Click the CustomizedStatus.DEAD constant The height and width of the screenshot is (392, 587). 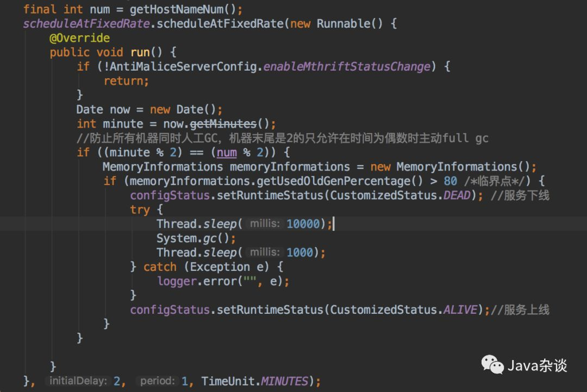[400, 195]
